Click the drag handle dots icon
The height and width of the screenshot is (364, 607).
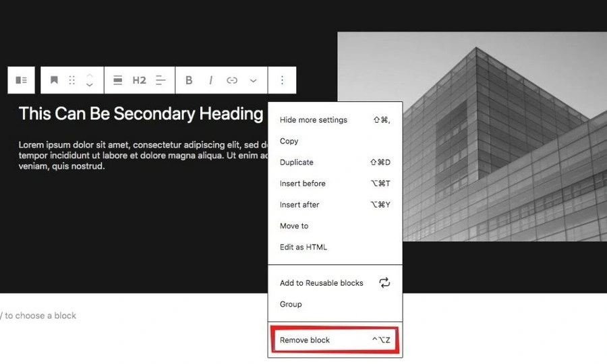72,80
